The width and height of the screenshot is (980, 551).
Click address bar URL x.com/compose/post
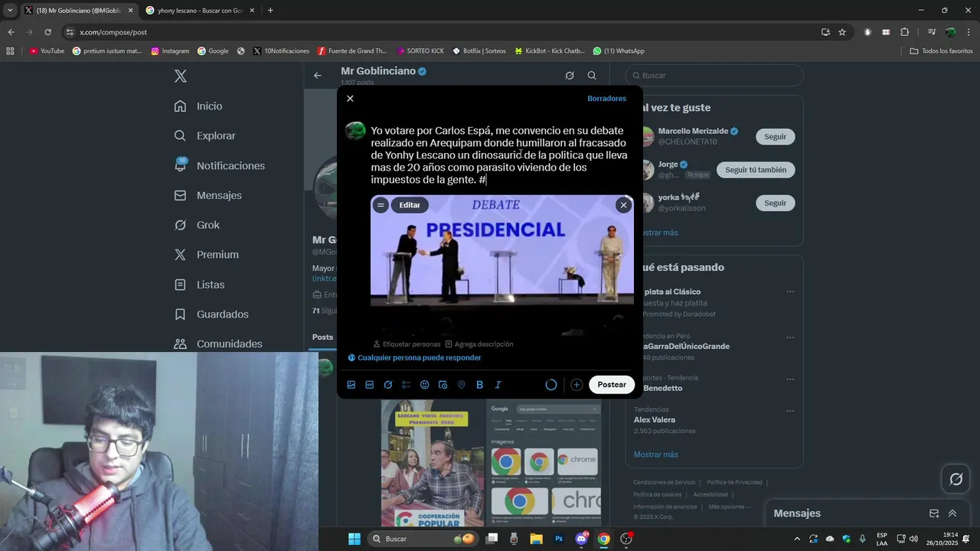pyautogui.click(x=113, y=32)
